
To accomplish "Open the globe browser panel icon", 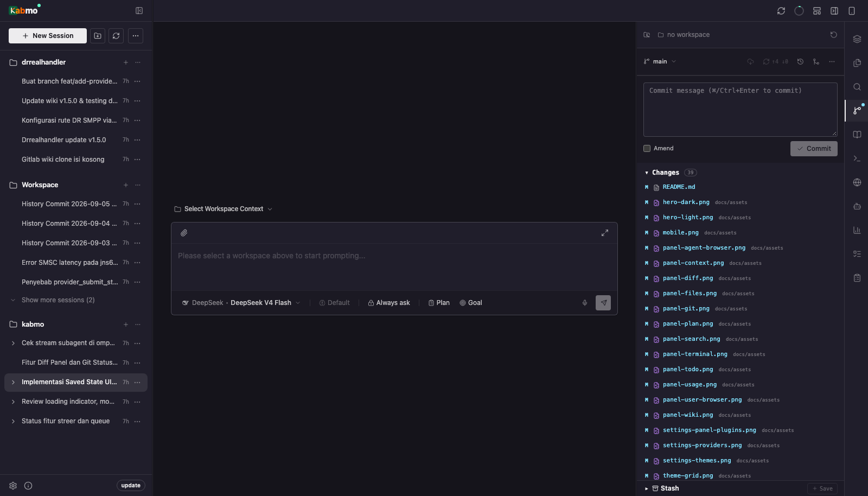I will tap(857, 182).
